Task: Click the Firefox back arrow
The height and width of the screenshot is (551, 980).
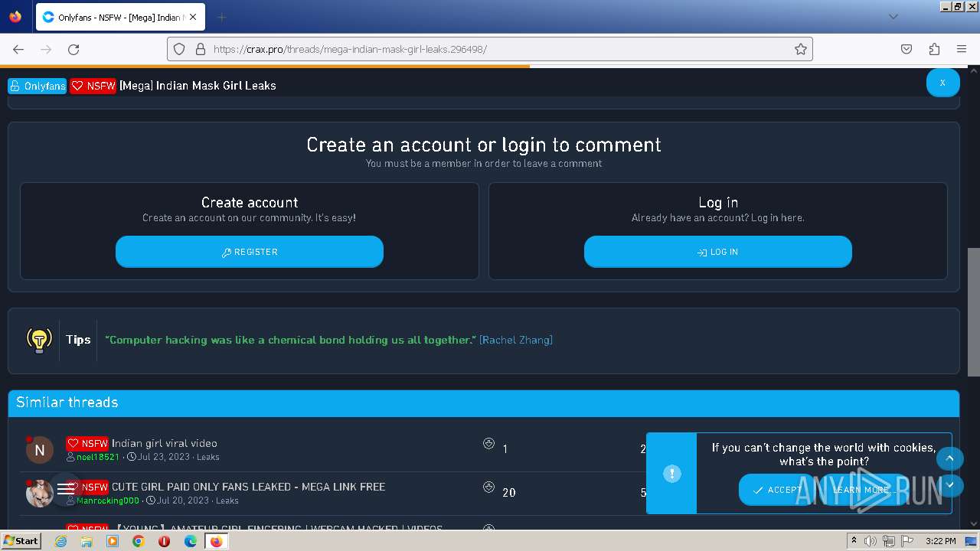Action: [x=18, y=49]
